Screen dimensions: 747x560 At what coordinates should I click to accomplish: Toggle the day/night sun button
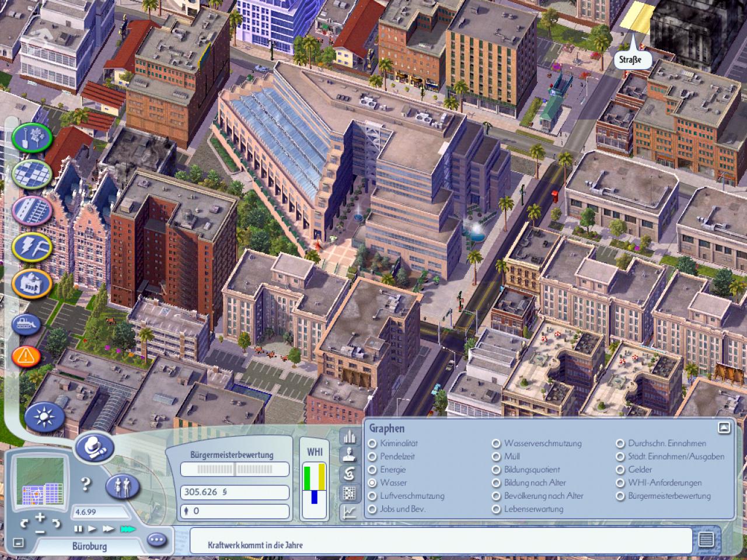tap(43, 417)
